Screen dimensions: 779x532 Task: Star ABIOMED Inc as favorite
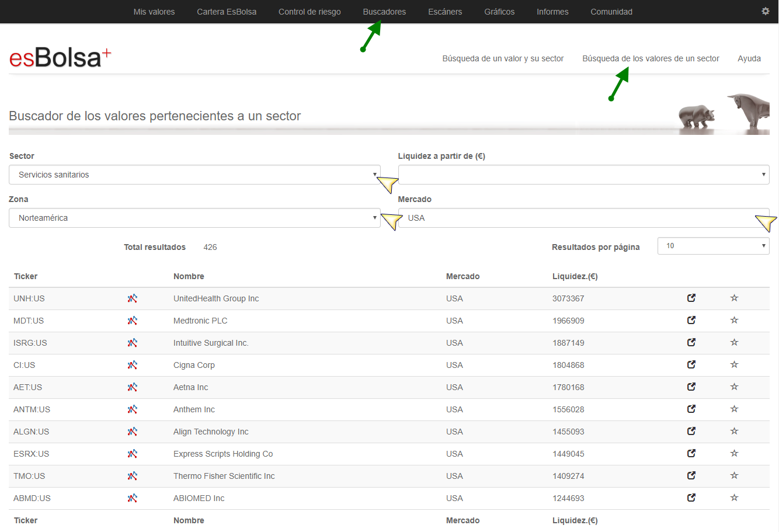point(735,498)
